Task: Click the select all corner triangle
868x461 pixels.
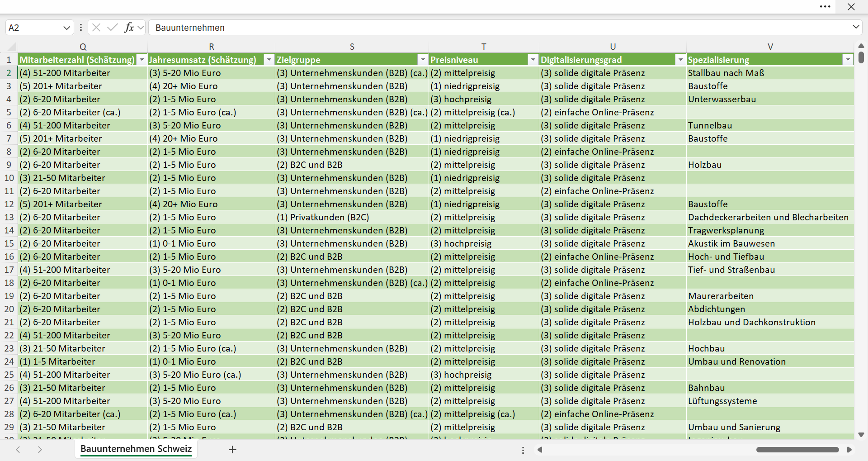Action: point(12,47)
